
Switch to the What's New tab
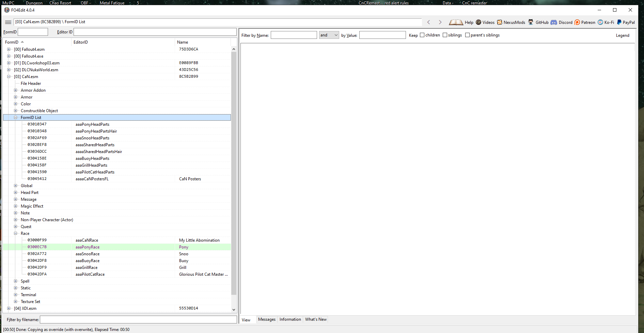pos(316,319)
